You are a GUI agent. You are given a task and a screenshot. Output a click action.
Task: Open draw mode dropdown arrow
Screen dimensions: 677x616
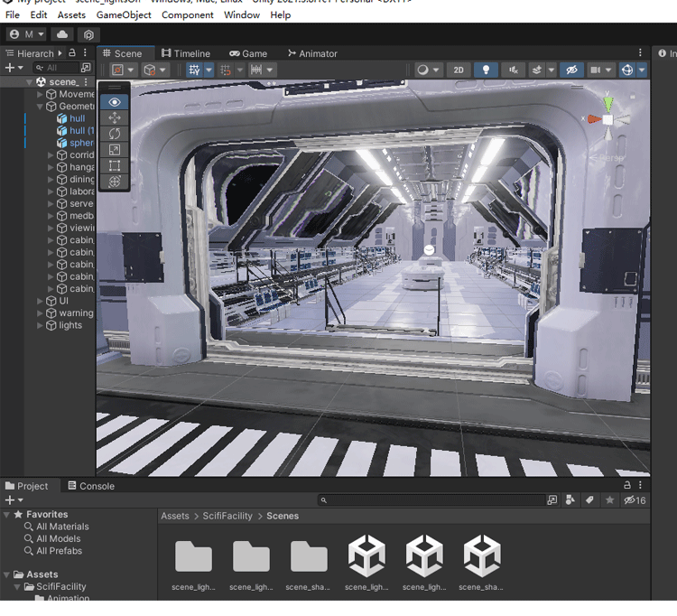click(436, 70)
